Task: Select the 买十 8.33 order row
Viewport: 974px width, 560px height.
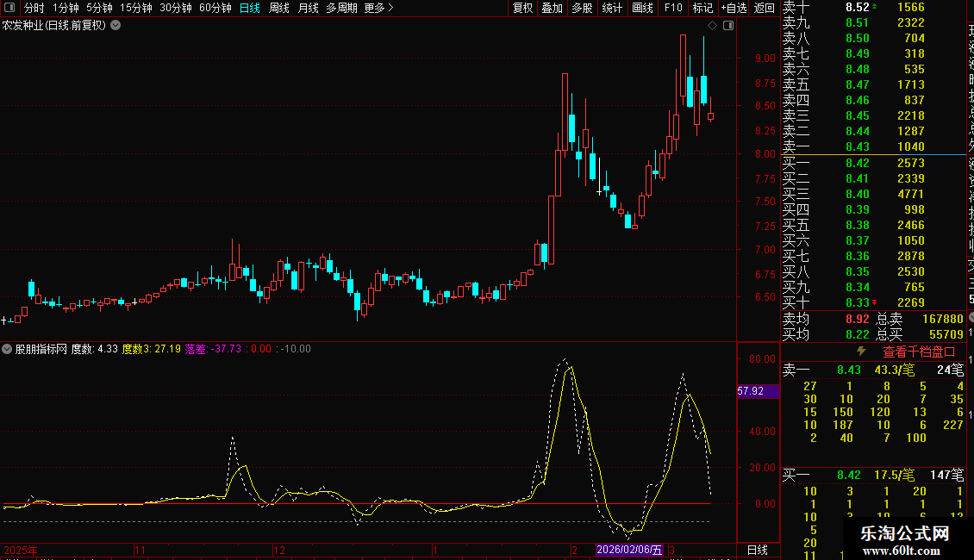Action: pos(873,302)
